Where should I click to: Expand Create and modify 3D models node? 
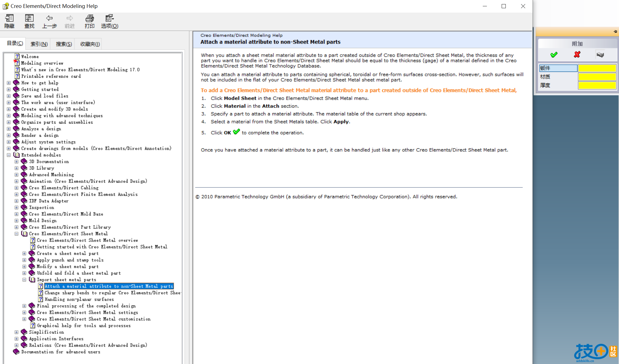click(9, 109)
